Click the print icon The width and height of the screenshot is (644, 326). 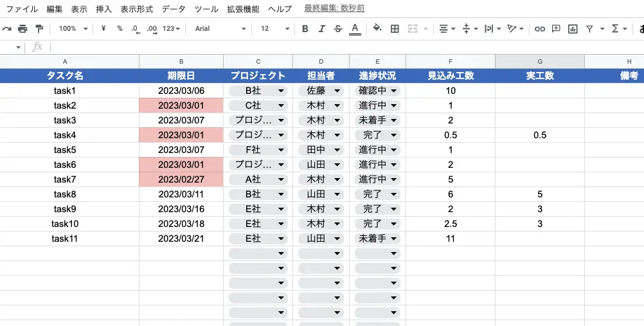tap(22, 29)
